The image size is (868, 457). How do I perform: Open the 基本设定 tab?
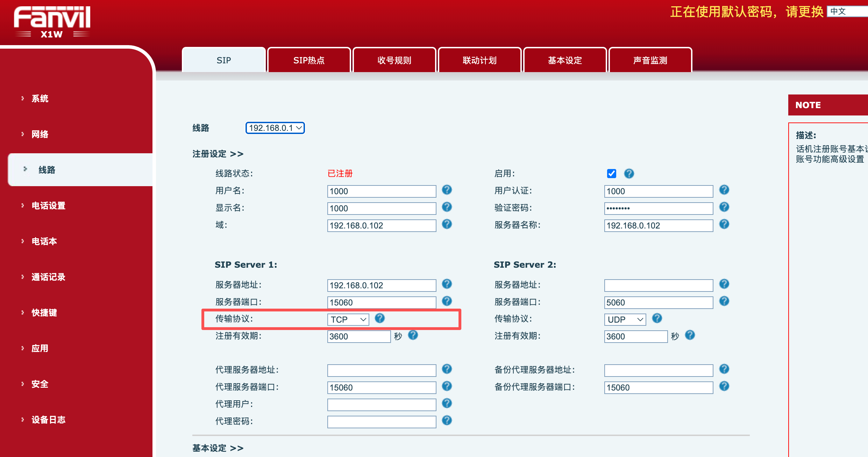click(x=565, y=60)
